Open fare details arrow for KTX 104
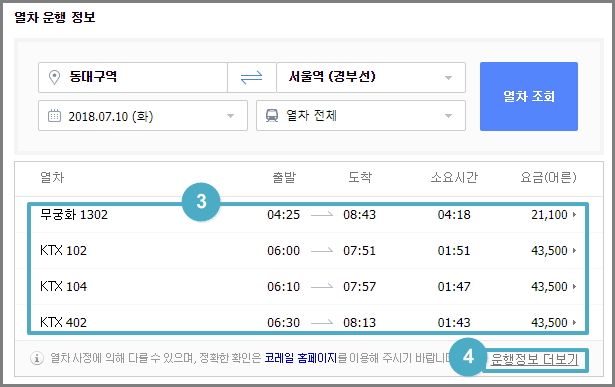The image size is (615, 387). click(574, 286)
